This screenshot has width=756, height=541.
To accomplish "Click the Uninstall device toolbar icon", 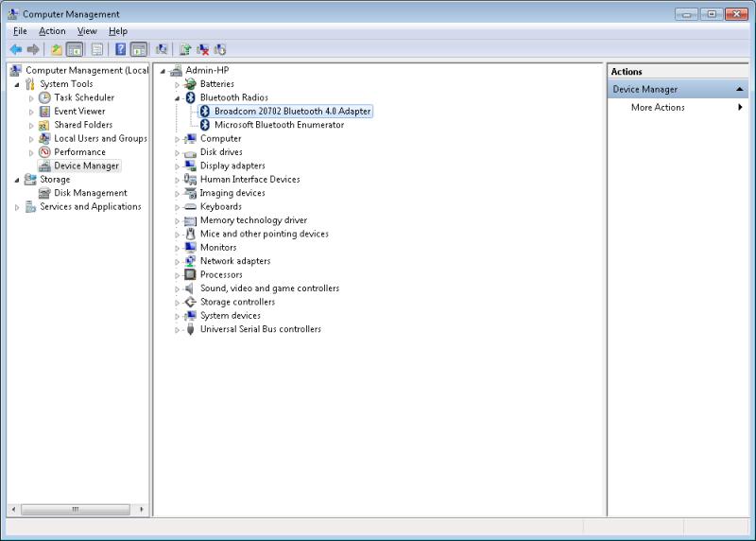I will point(202,49).
